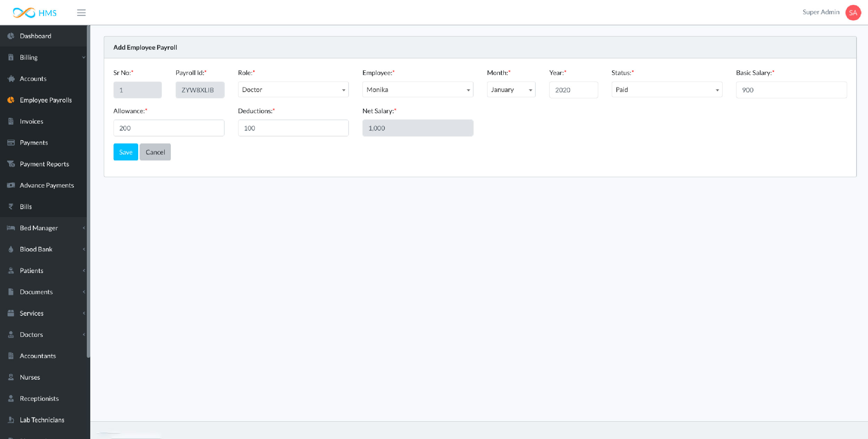
Task: Expand the Patients sidebar submenu
Action: pos(32,271)
